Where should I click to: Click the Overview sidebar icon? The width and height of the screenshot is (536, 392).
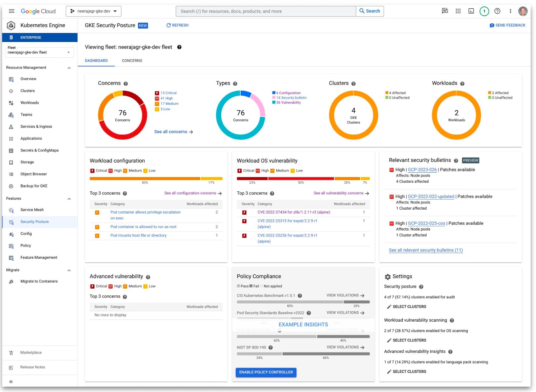click(x=11, y=79)
